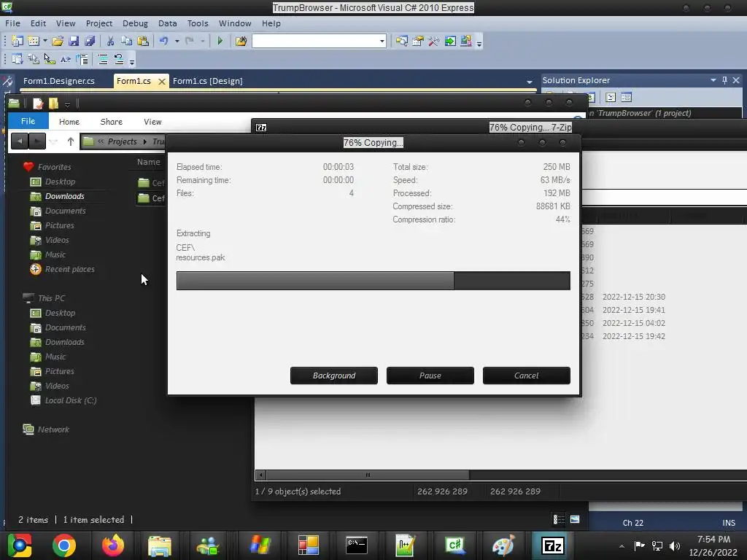
Task: Show hidden system tray icons
Action: click(x=622, y=546)
